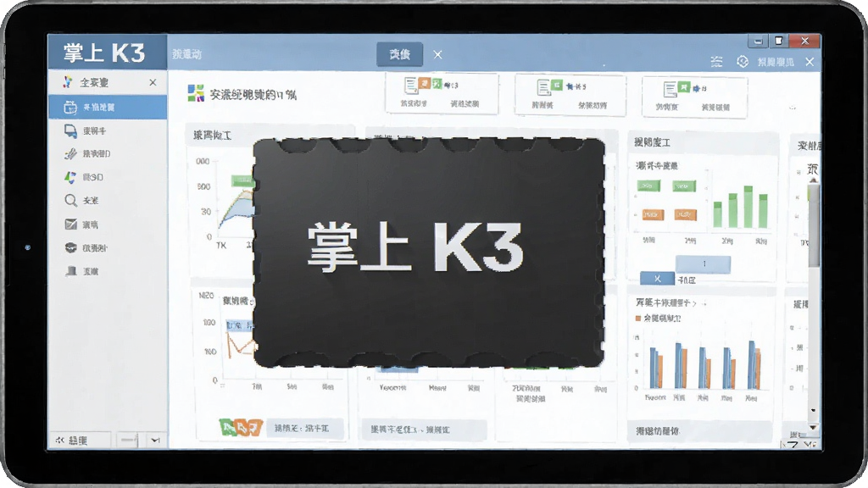Image resolution: width=868 pixels, height=488 pixels.
Task: Open the chart picture icon sidebar entry
Action: [71, 224]
